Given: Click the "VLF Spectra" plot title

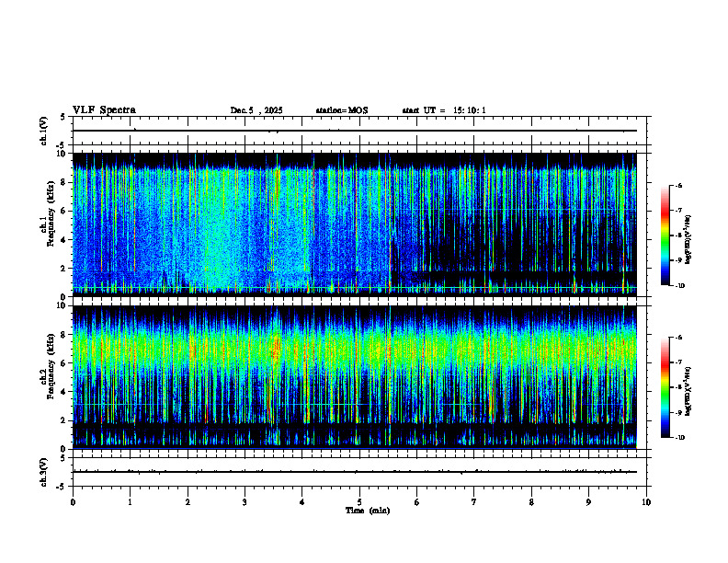Looking at the screenshot, I should 104,110.
